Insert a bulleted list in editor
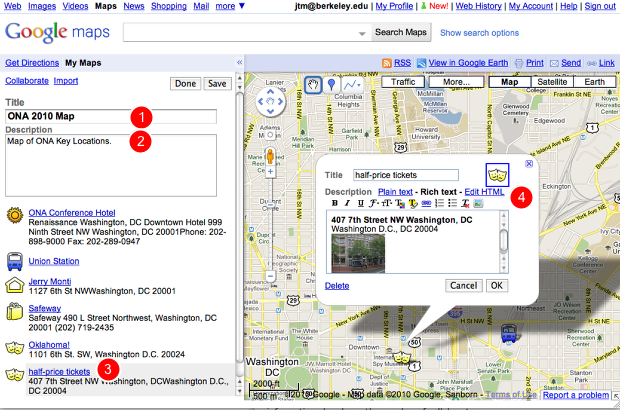Image resolution: width=620 pixels, height=410 pixels. pos(452,203)
